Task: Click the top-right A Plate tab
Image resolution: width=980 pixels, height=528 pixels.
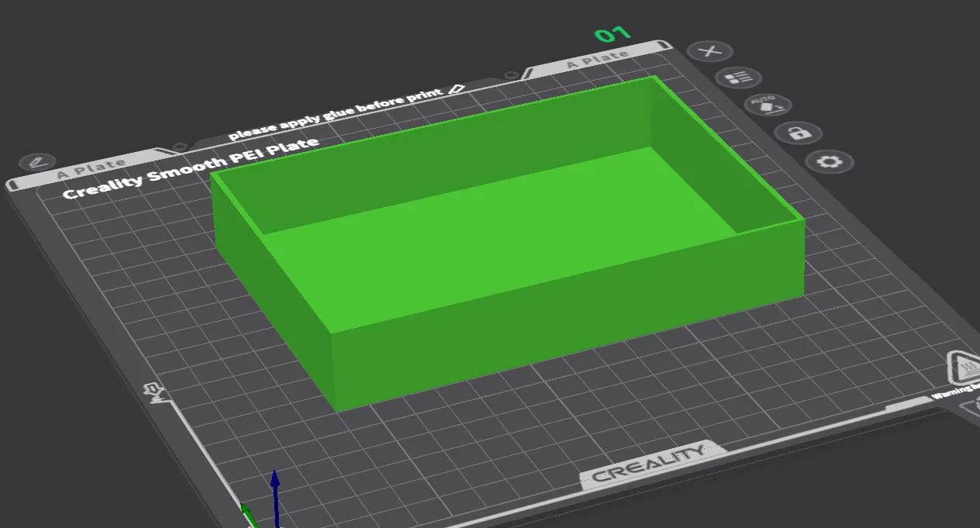Action: pyautogui.click(x=597, y=60)
